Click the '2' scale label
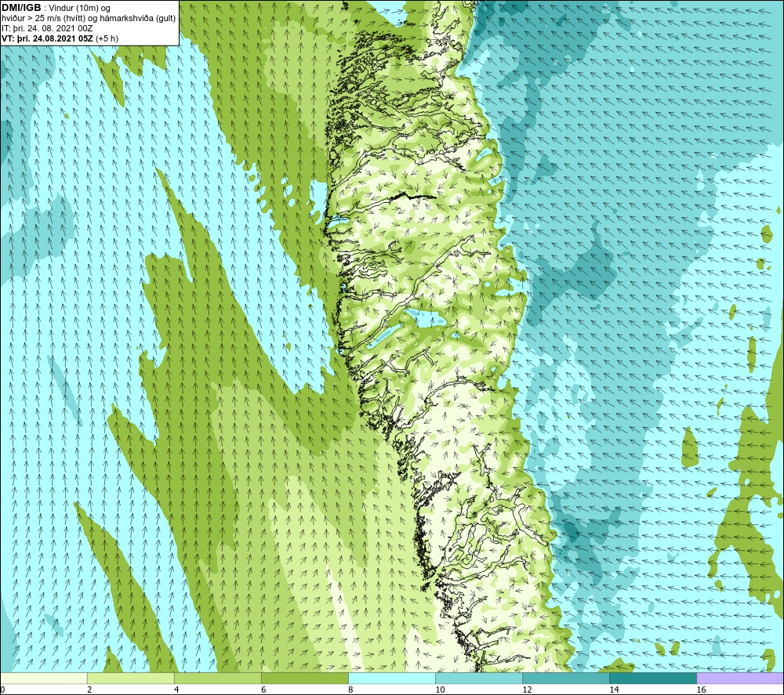Viewport: 784px width, 695px height. [x=89, y=690]
